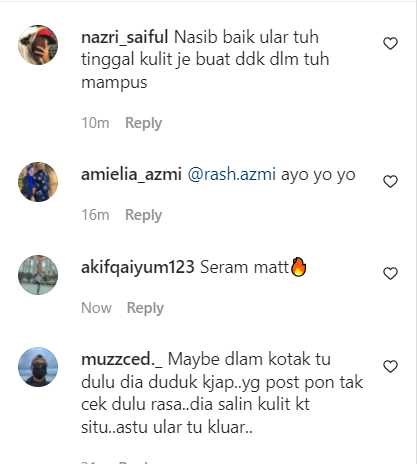Like nazri_saiful's comment with heart icon
This screenshot has width=417, height=464.
tap(390, 44)
